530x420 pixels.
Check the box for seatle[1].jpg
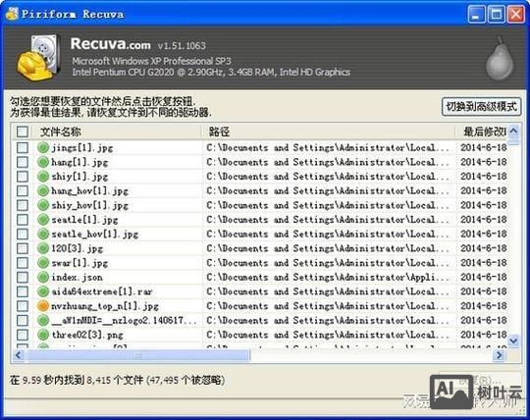pyautogui.click(x=23, y=220)
